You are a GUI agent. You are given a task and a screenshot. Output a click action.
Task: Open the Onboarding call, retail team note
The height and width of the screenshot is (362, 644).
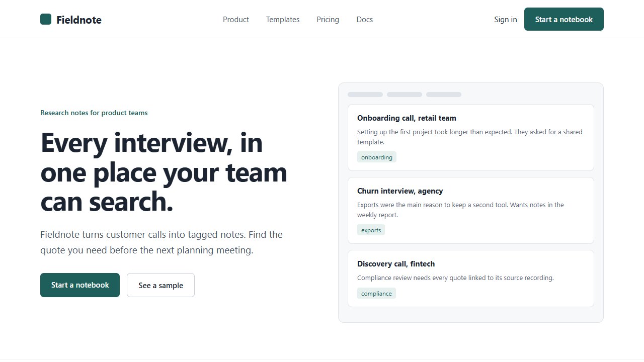click(471, 137)
